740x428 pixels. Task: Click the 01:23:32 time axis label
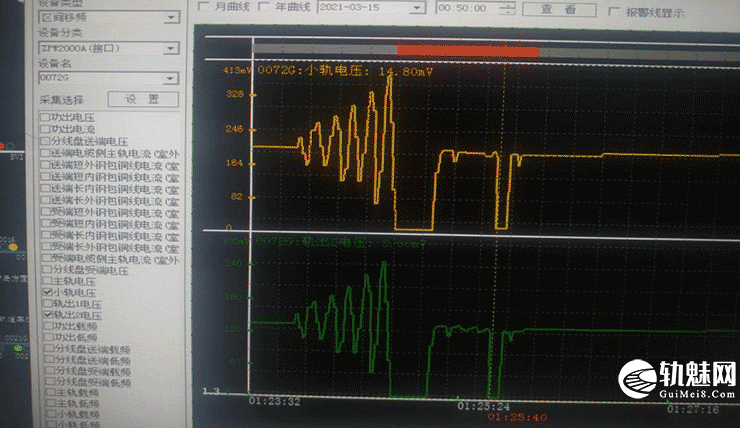tap(275, 402)
